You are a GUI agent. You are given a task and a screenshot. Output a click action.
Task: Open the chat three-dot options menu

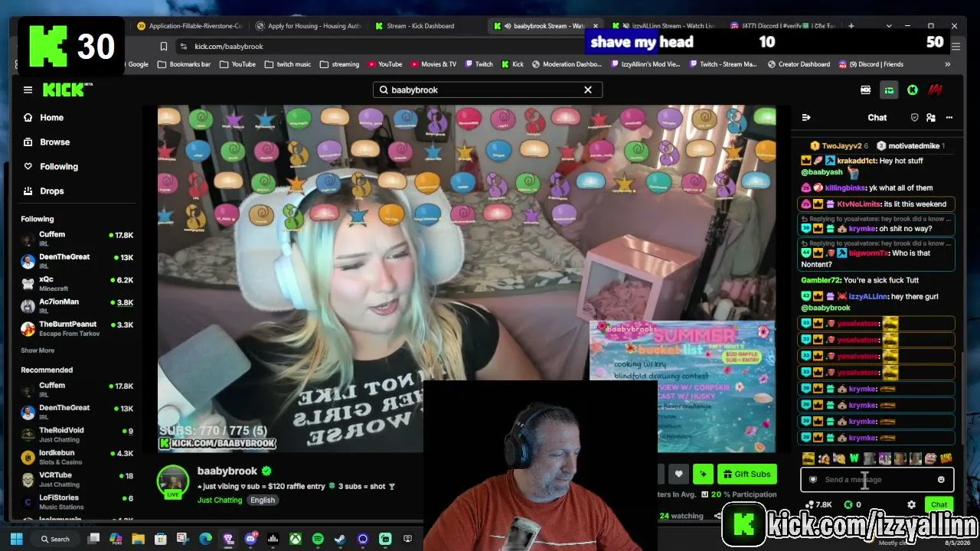tap(949, 117)
